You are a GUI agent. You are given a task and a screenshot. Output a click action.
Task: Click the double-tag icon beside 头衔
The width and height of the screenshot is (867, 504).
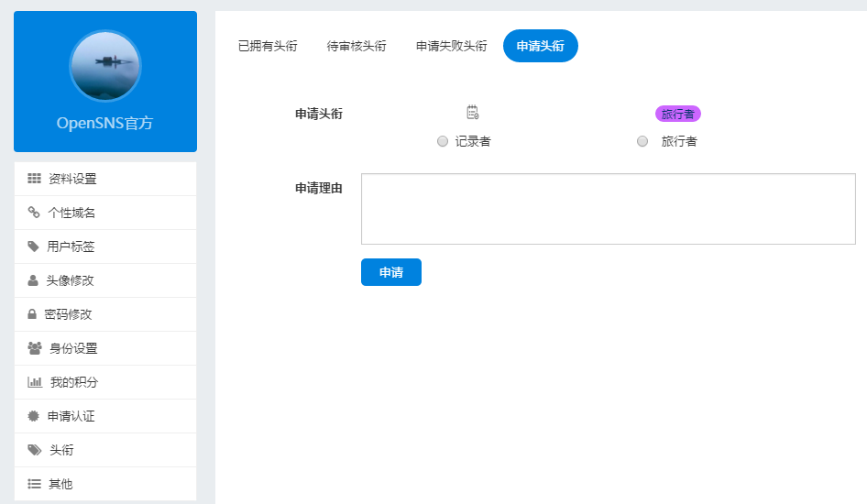click(35, 450)
